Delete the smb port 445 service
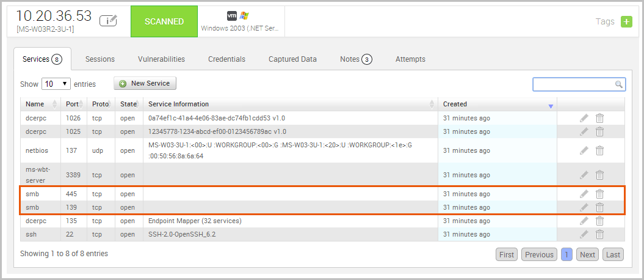Viewport: 644px width, 280px height. point(599,194)
